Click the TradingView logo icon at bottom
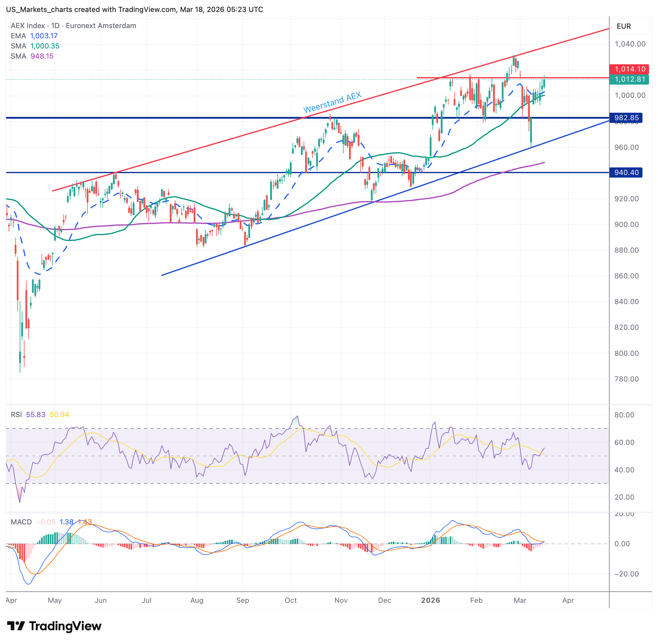 coord(16,626)
